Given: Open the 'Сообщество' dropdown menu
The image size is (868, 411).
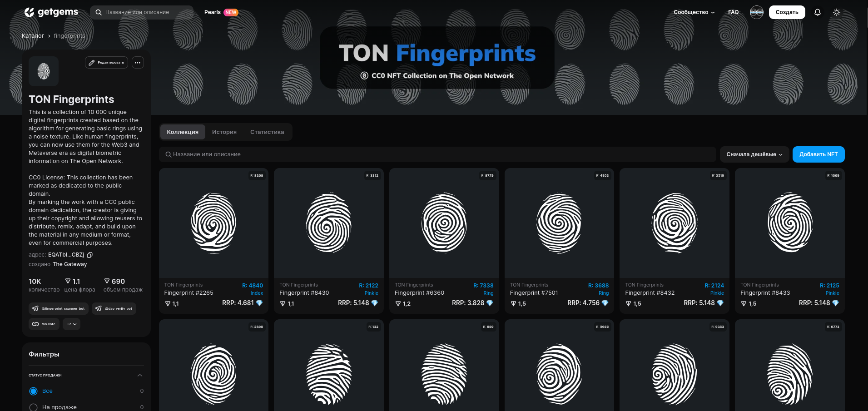Looking at the screenshot, I should coord(694,12).
